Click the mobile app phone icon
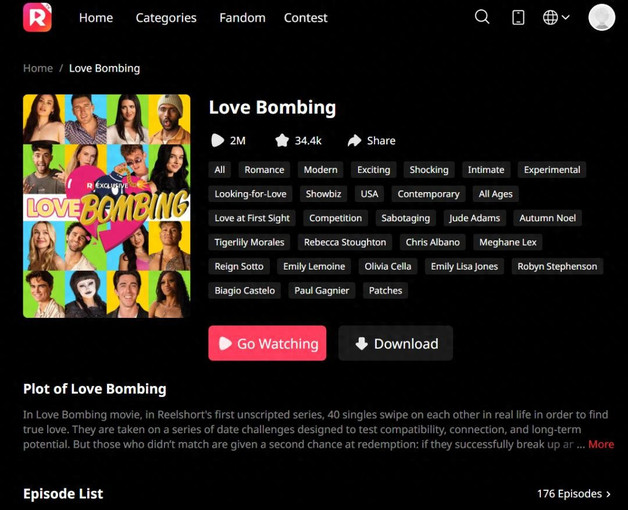Screen dimensions: 628x510 coord(518,18)
